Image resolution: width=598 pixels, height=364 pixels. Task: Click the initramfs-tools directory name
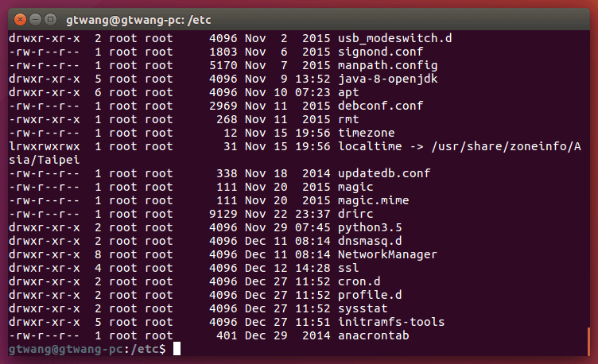pyautogui.click(x=390, y=322)
